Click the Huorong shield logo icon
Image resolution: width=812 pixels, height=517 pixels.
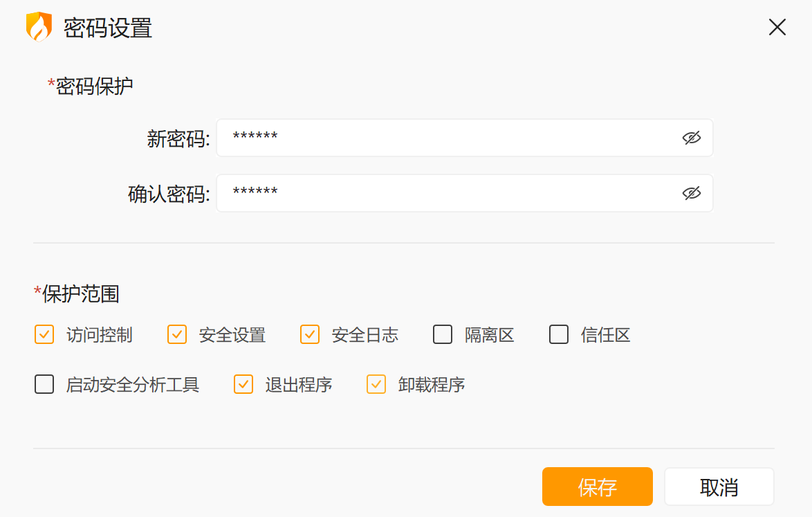pos(39,27)
